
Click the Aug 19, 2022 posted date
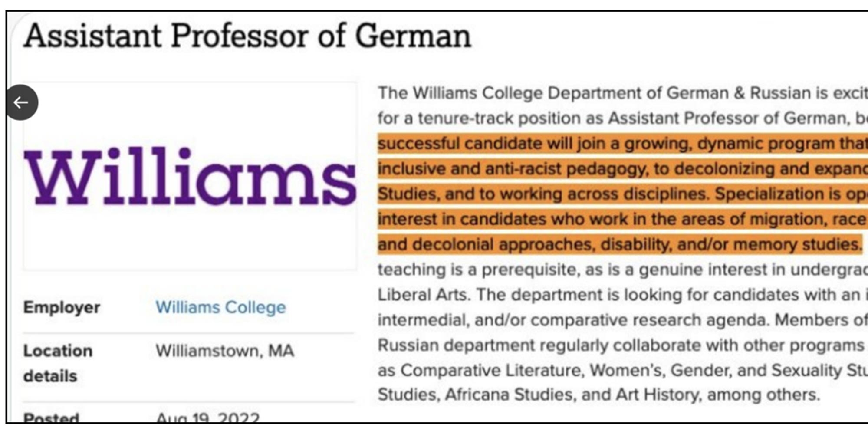tap(208, 418)
